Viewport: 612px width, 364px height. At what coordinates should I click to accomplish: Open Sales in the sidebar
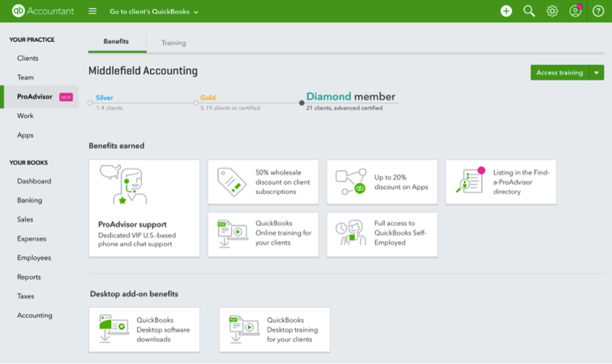(x=25, y=219)
